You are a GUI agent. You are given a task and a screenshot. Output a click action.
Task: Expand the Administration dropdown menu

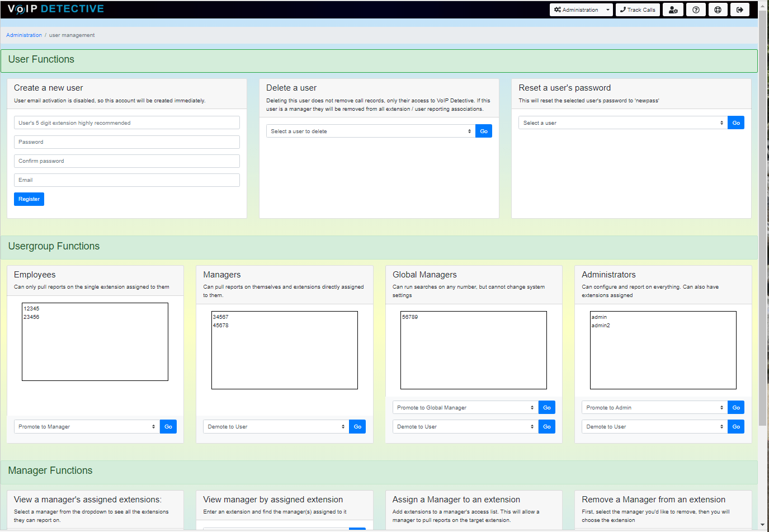coord(581,10)
